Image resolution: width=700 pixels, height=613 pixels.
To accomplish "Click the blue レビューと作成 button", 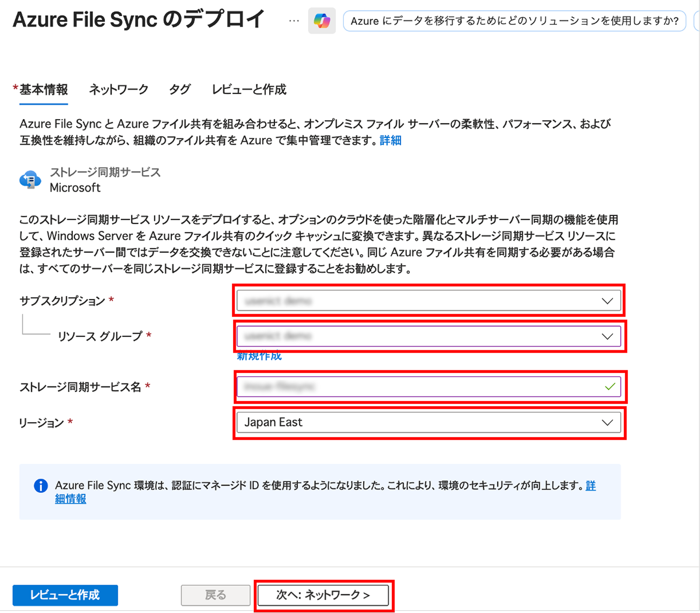I will pos(65,595).
